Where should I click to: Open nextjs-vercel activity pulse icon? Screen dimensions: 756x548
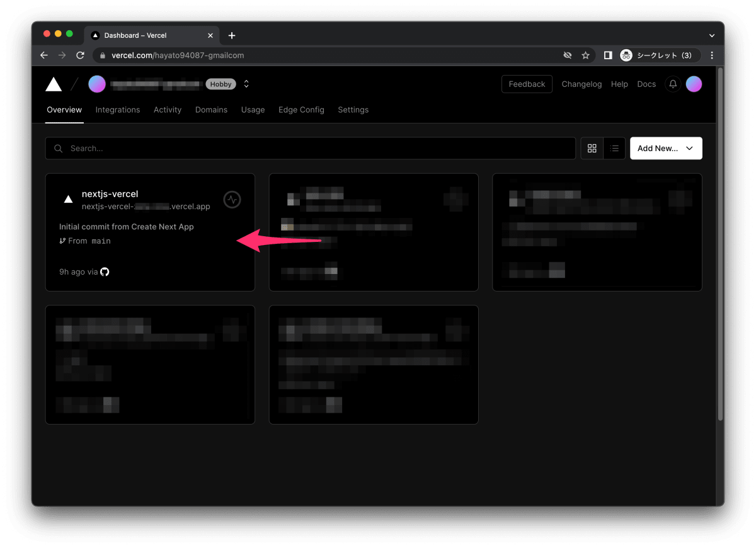point(232,200)
